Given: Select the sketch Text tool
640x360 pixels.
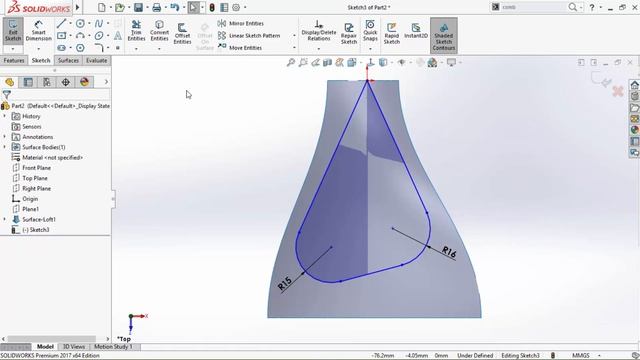Looking at the screenshot, I should click(x=118, y=36).
